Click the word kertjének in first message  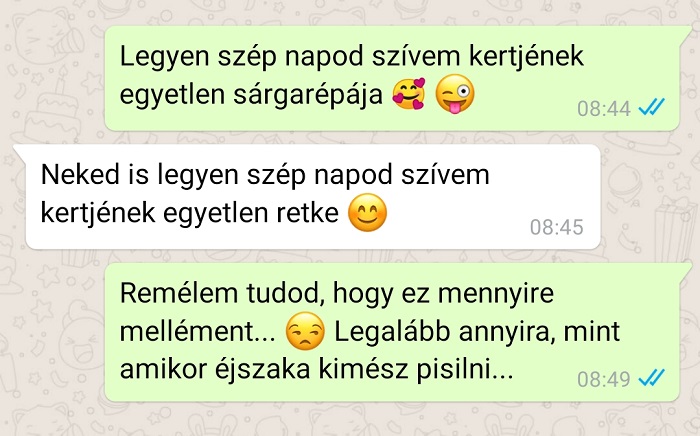click(527, 57)
